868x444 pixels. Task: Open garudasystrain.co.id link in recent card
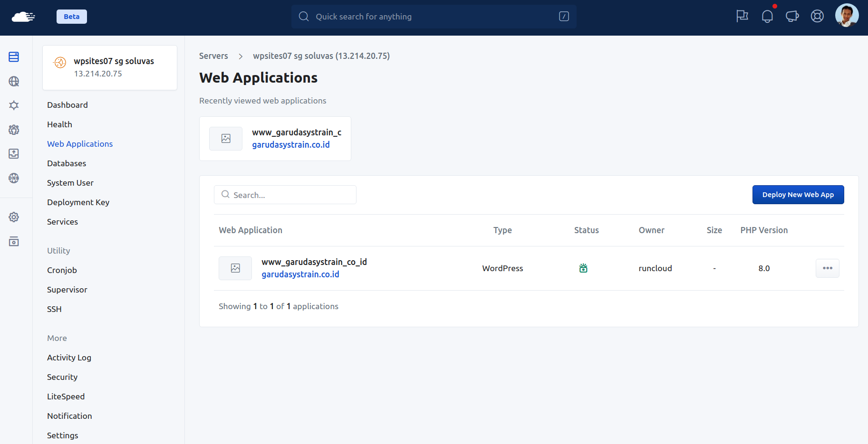291,145
